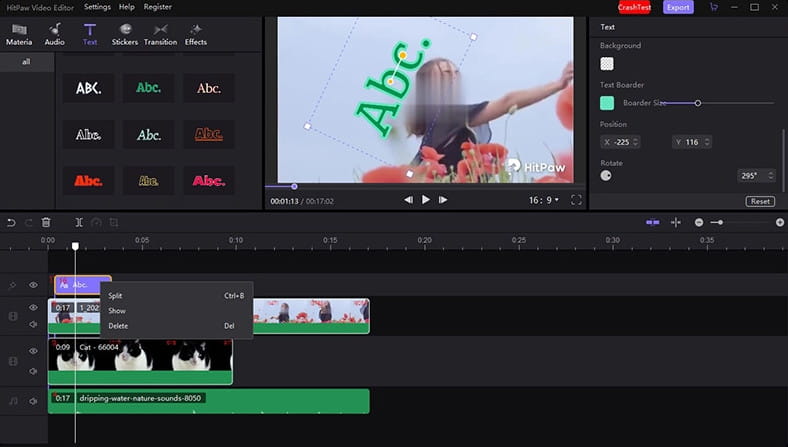Viewport: 788px width, 447px height.
Task: Choose Show from the context menu
Action: pos(177,311)
